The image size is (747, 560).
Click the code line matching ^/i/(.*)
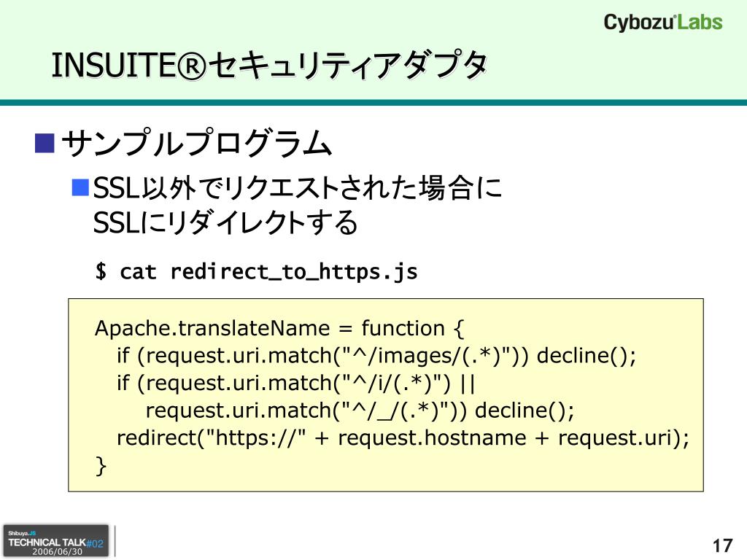[296, 384]
